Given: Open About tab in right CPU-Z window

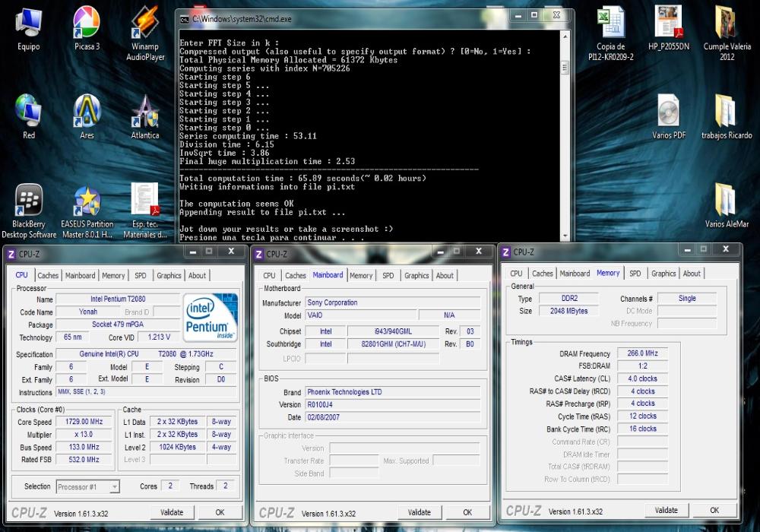Looking at the screenshot, I should [x=692, y=274].
